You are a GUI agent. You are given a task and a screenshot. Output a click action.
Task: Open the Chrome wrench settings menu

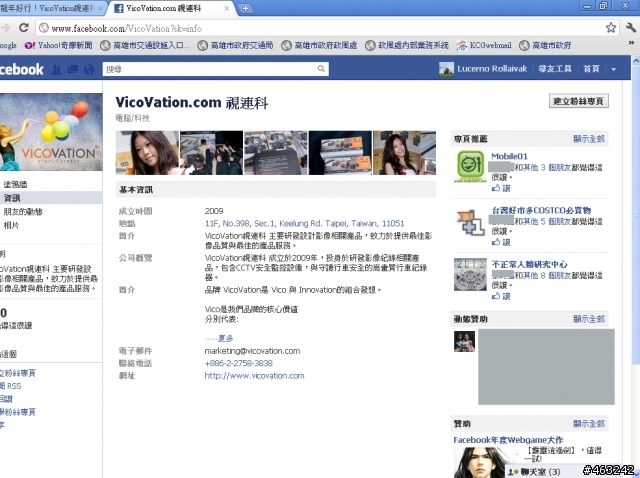(631, 28)
